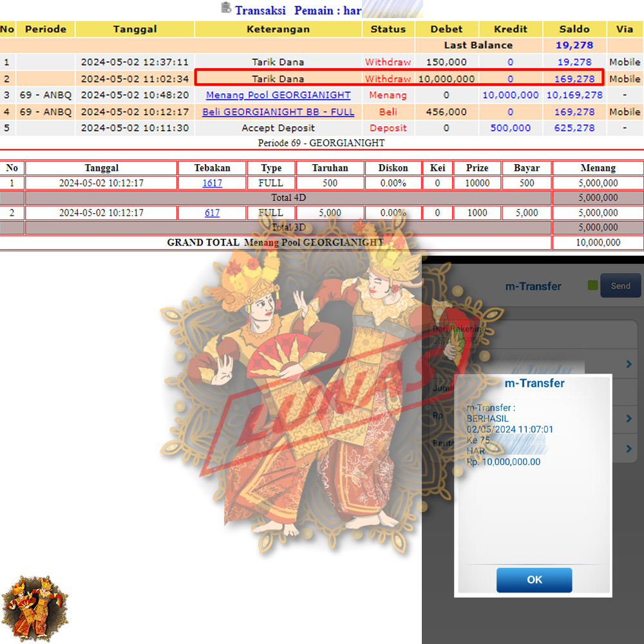Viewport: 644px width, 644px height.
Task: Click the green indicator square beside Send
Action: (x=592, y=286)
